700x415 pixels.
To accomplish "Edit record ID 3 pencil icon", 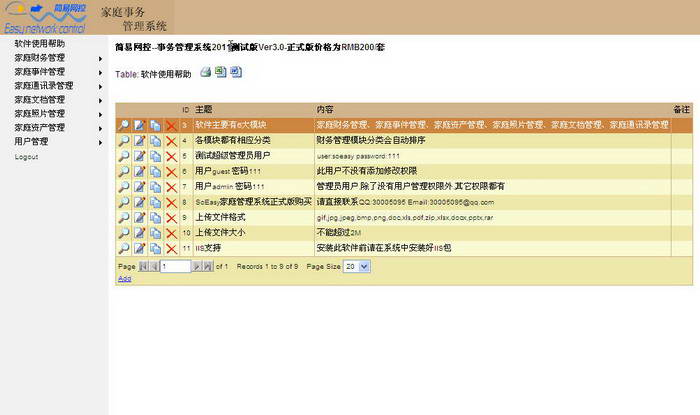I will tap(139, 125).
